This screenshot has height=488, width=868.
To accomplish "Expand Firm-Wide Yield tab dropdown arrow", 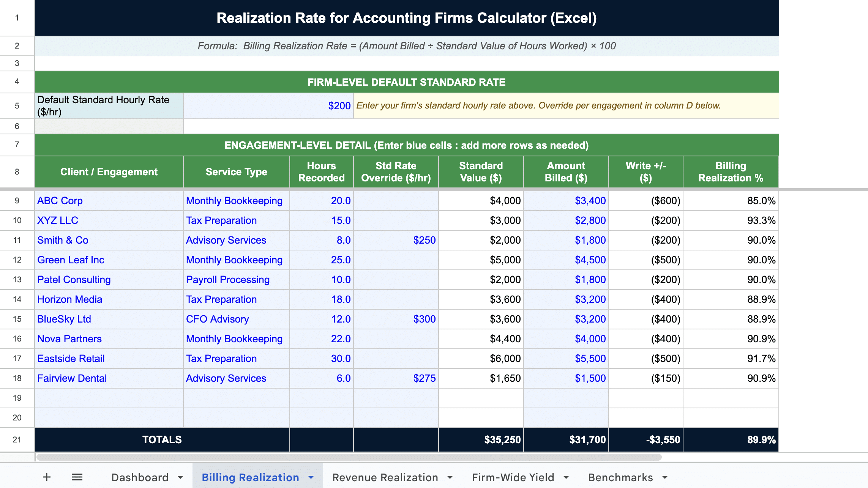I will click(x=566, y=477).
